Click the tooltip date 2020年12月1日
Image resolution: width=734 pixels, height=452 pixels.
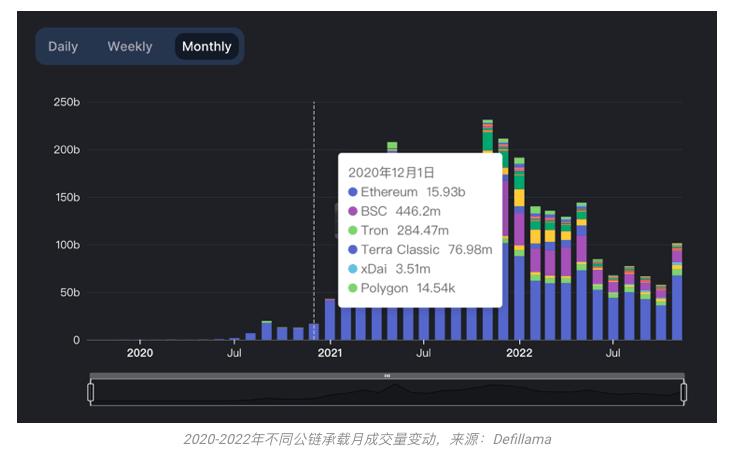coord(391,172)
